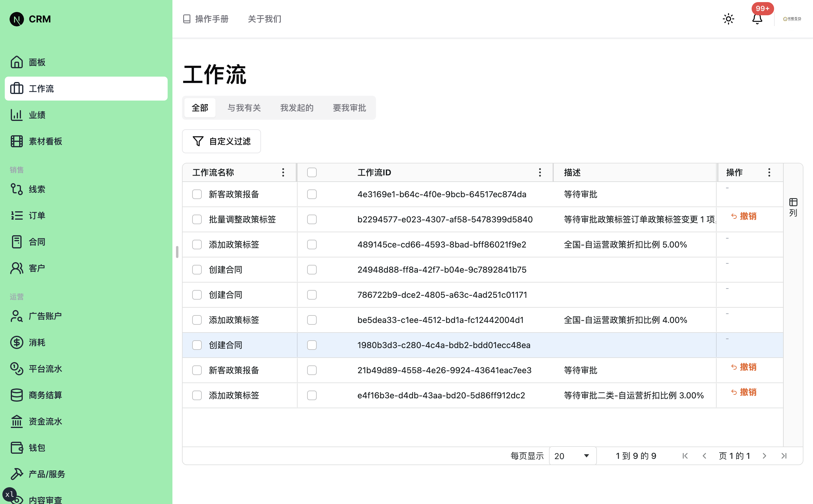The image size is (813, 504).
Task: Navigate to 线索 leads in the sidebar
Action: [37, 189]
